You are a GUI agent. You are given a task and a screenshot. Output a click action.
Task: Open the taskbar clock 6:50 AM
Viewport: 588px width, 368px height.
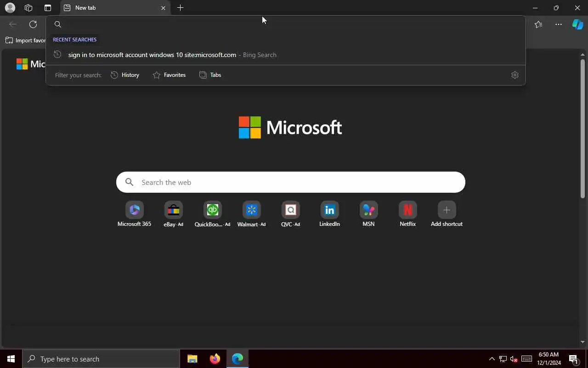pyautogui.click(x=549, y=359)
